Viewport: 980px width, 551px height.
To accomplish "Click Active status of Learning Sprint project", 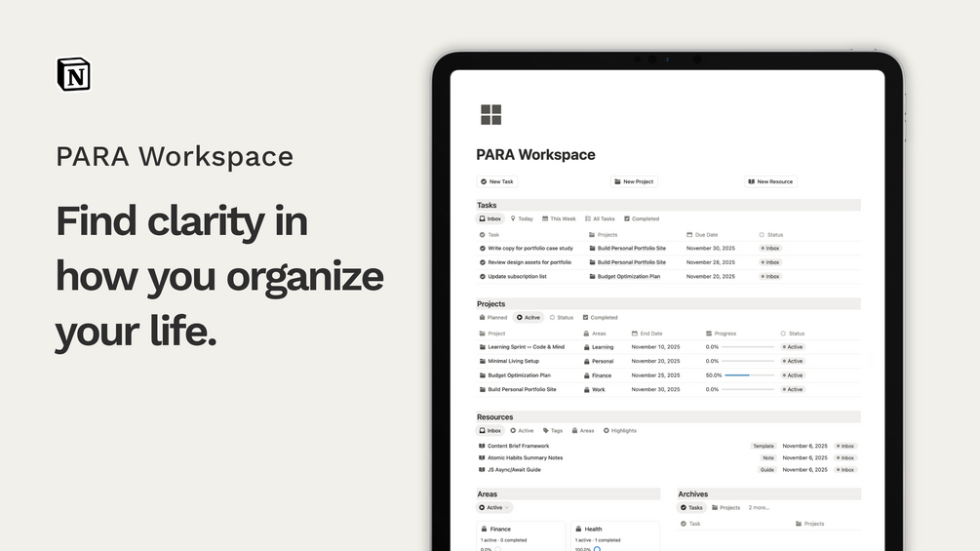I will [793, 347].
